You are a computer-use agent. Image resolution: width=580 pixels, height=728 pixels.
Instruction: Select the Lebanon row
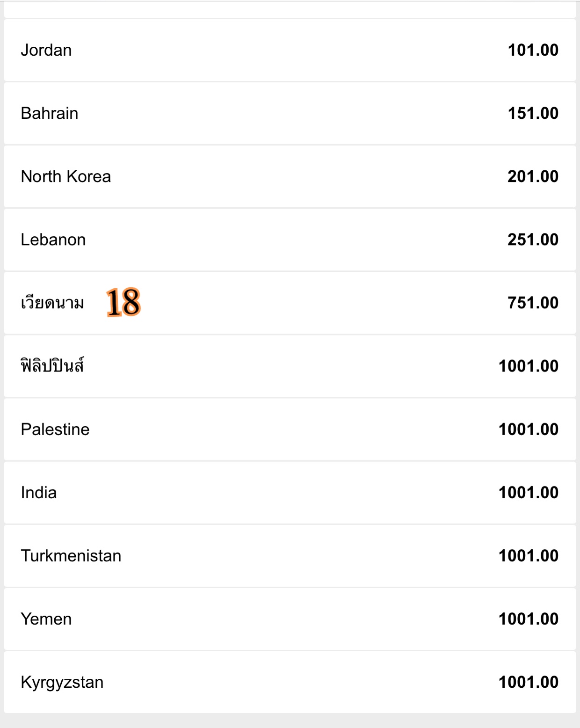[290, 240]
